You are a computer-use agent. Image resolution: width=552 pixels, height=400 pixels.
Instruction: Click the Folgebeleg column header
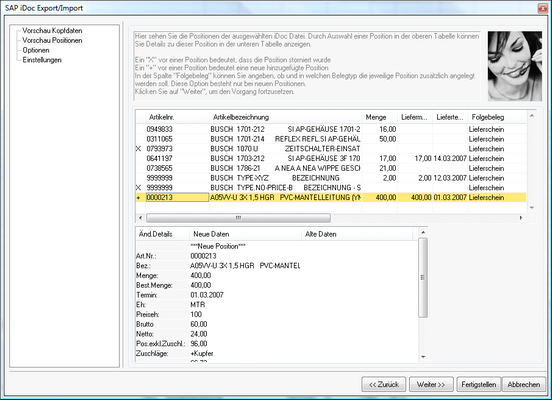coord(497,117)
